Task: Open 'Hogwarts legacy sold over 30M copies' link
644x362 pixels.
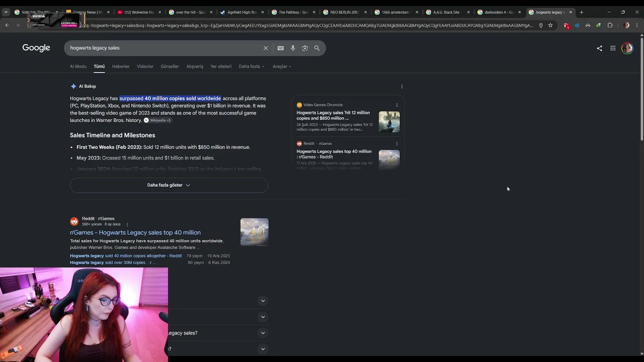Action: pyautogui.click(x=113, y=262)
